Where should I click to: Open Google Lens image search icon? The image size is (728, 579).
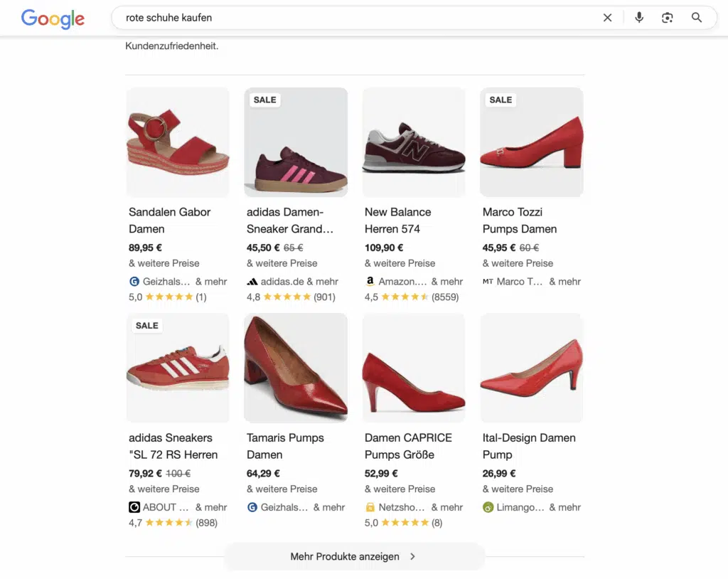(x=667, y=18)
